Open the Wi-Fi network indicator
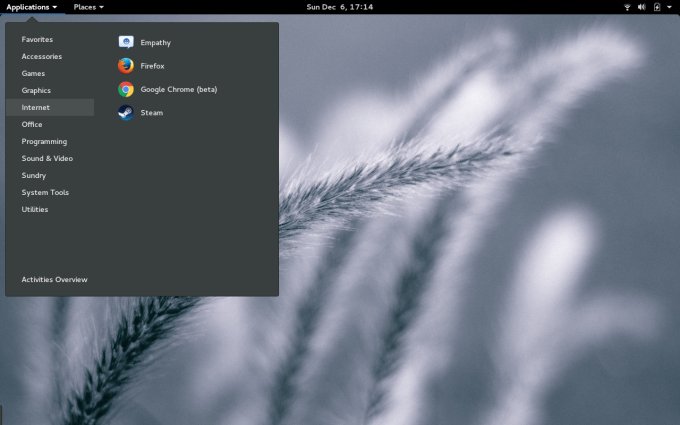This screenshot has width=680, height=425. (x=627, y=7)
